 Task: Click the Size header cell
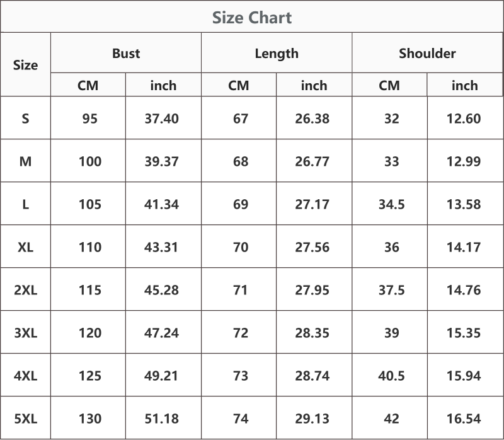coord(25,66)
